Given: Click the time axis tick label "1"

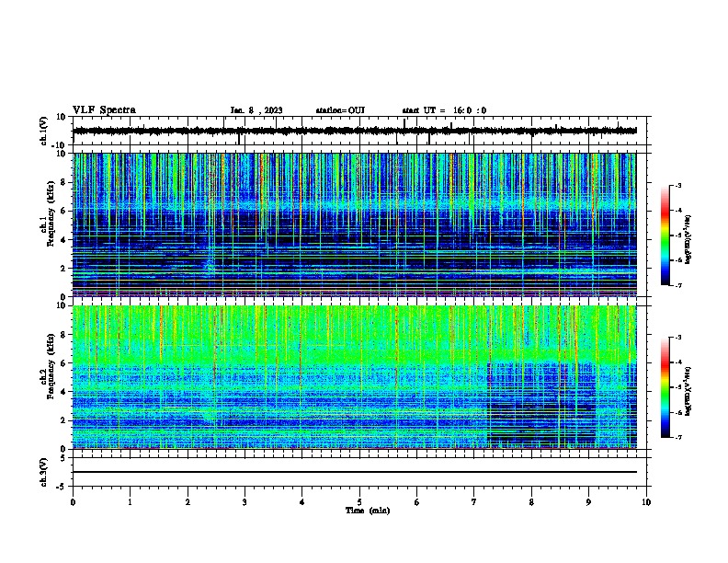Looking at the screenshot, I should [x=131, y=502].
